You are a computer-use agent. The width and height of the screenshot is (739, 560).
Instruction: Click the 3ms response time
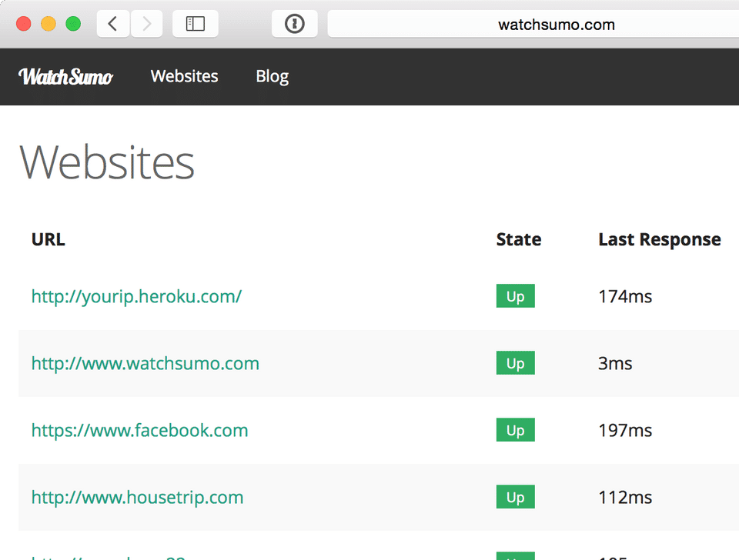(615, 364)
